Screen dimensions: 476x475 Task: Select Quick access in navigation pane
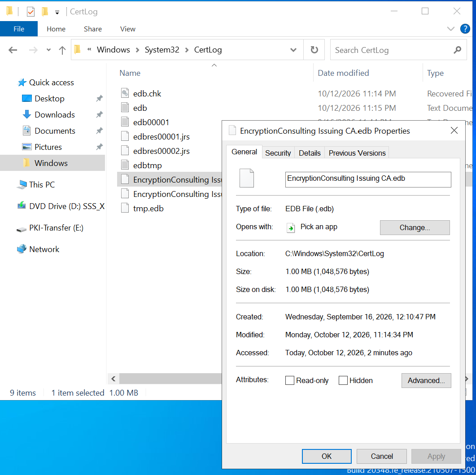[x=51, y=83]
